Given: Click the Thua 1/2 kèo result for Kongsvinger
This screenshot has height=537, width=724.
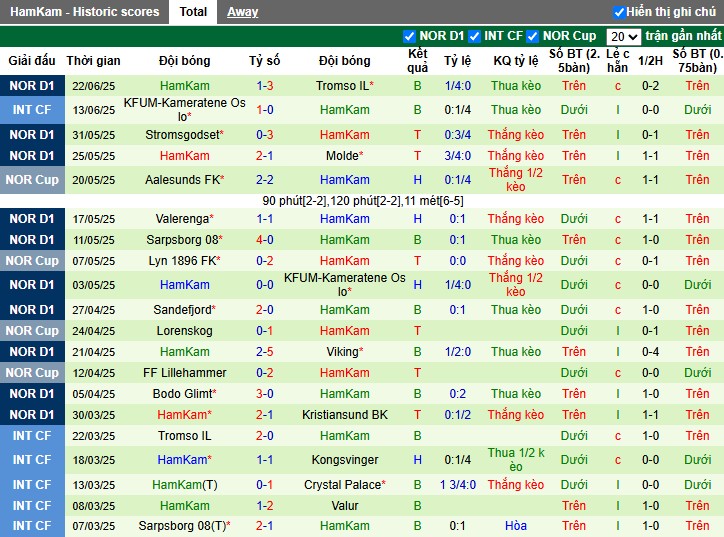Looking at the screenshot, I should pyautogui.click(x=516, y=460).
